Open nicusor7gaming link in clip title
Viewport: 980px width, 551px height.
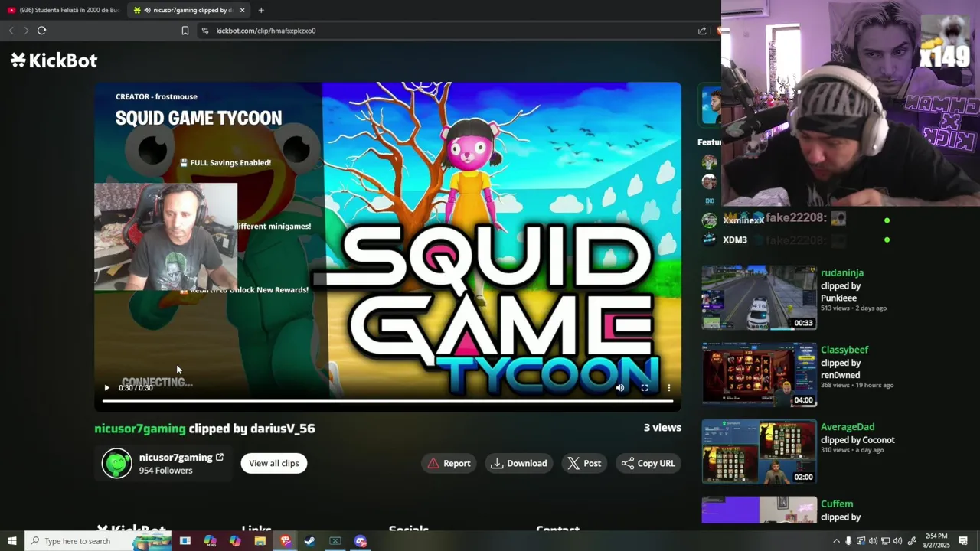[x=140, y=429]
